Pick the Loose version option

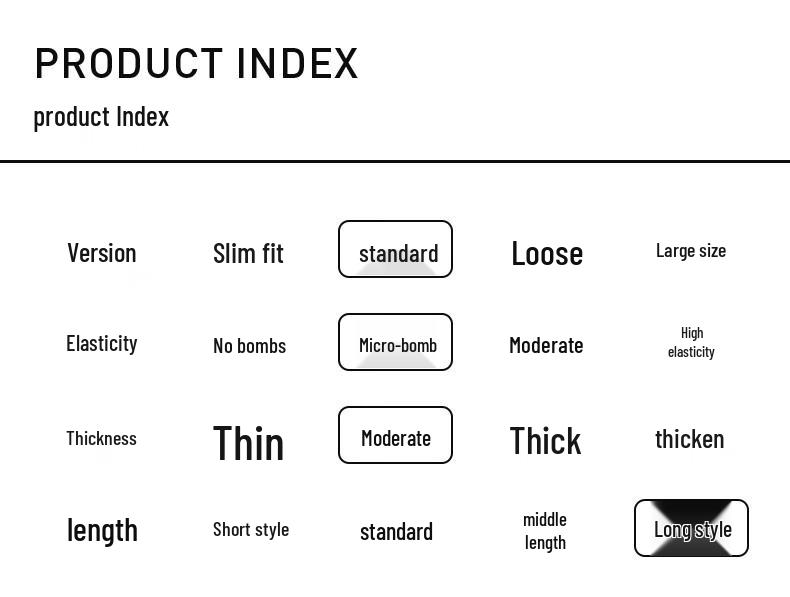point(546,253)
